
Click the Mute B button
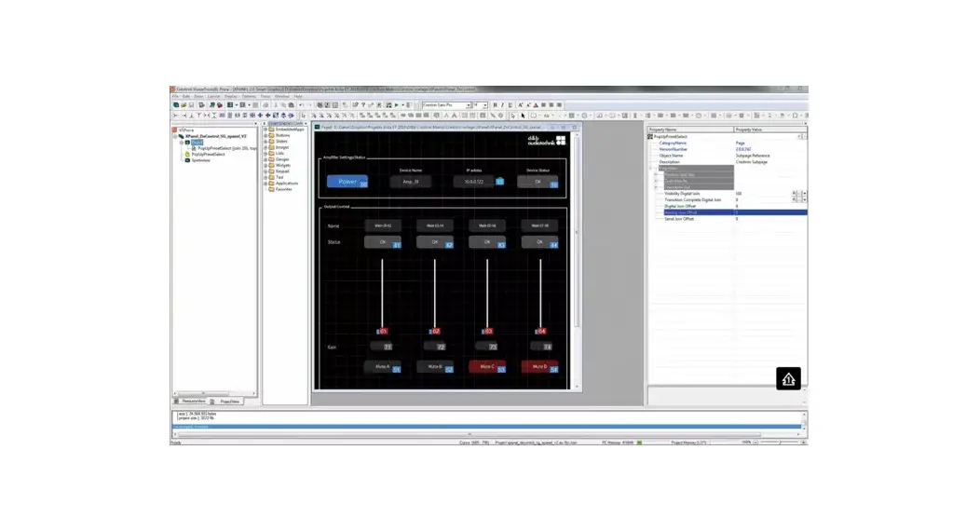coord(435,367)
